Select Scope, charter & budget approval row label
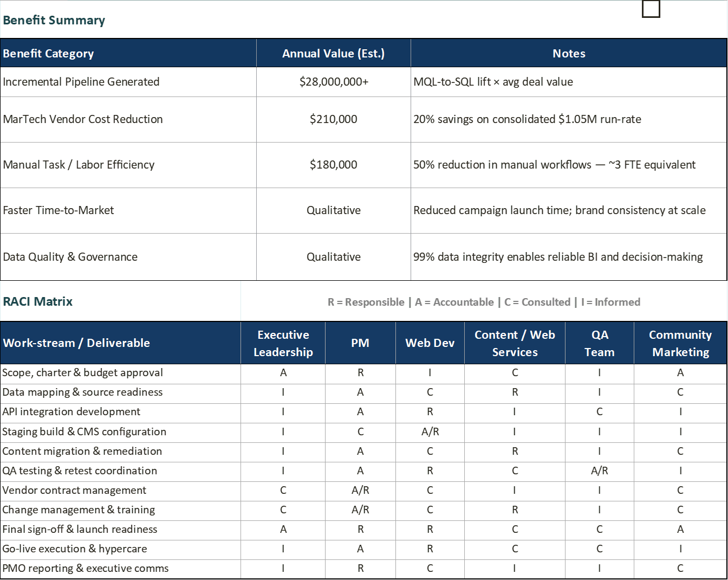 pos(120,373)
